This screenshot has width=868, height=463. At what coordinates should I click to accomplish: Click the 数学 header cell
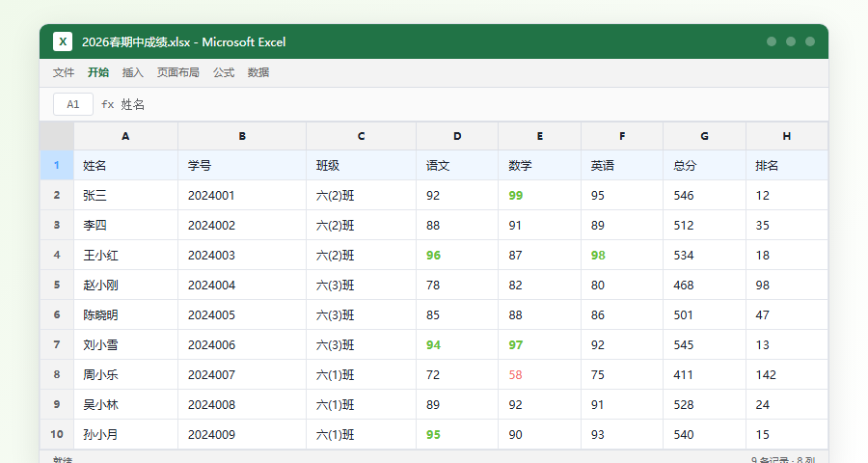coord(540,165)
